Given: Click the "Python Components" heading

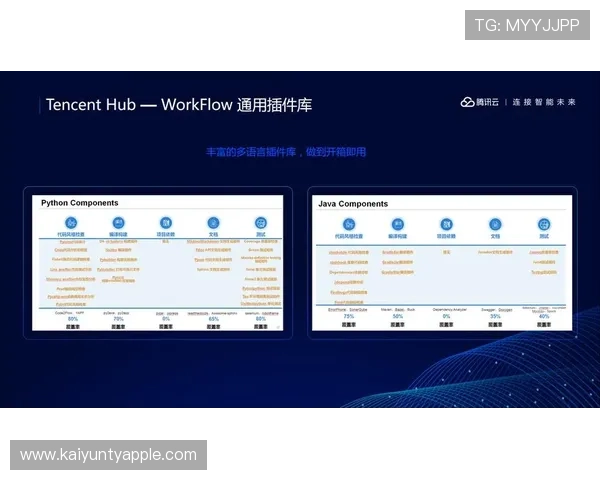Looking at the screenshot, I should coord(80,203).
